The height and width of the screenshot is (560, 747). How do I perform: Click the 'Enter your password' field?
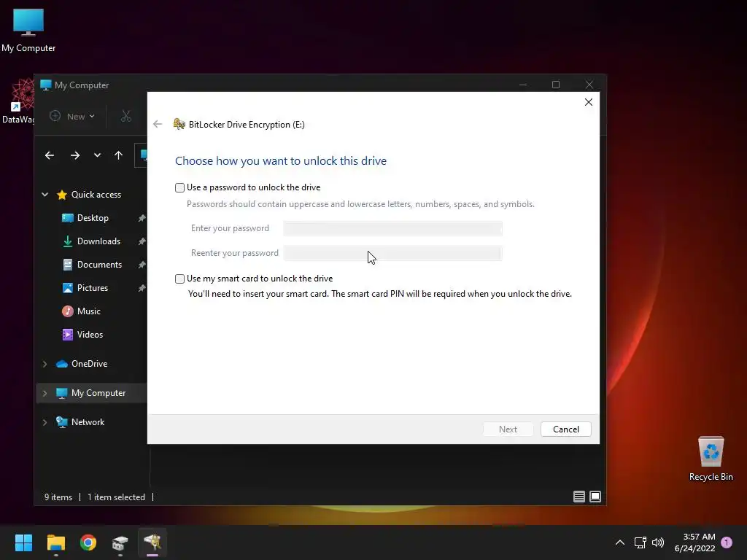coord(392,228)
